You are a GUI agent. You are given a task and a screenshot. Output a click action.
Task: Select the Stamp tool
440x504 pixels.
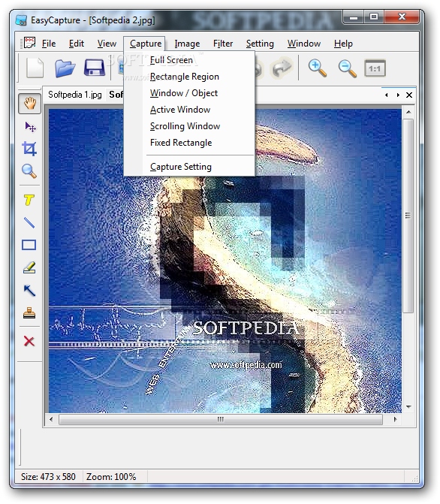29,313
